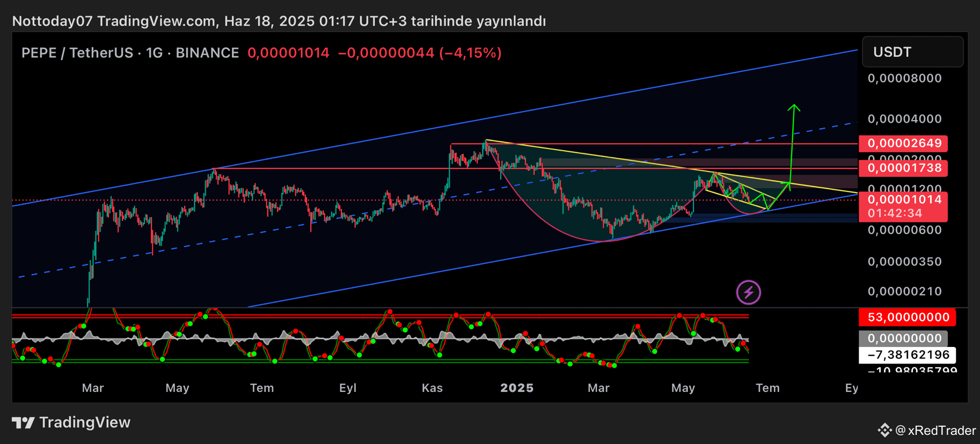
Task: Select the red 0,00001738 price level tag
Action: click(904, 168)
